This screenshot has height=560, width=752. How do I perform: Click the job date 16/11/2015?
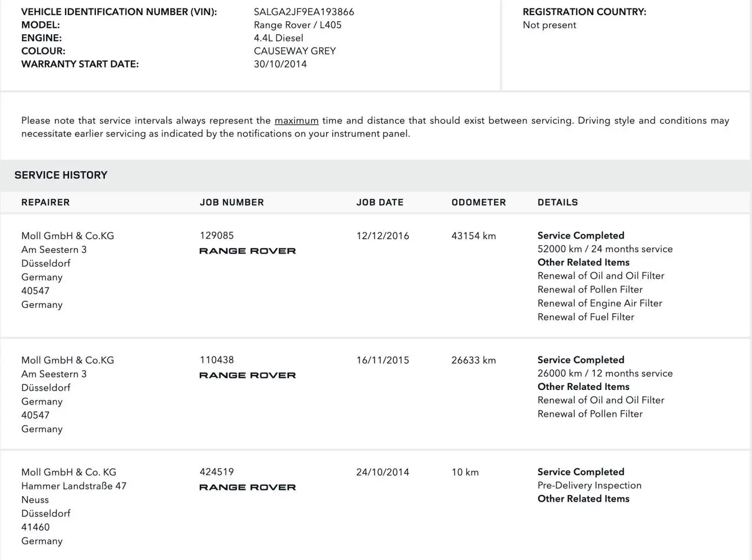[382, 360]
